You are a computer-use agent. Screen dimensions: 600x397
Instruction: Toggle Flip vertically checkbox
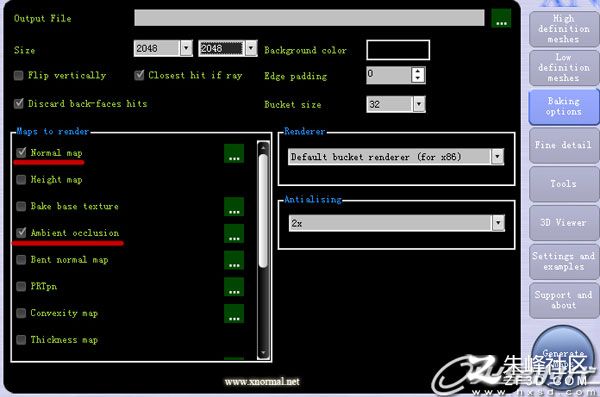(18, 75)
